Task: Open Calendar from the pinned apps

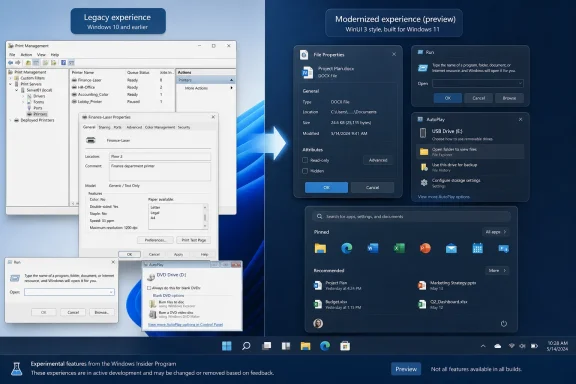Action: (478, 248)
